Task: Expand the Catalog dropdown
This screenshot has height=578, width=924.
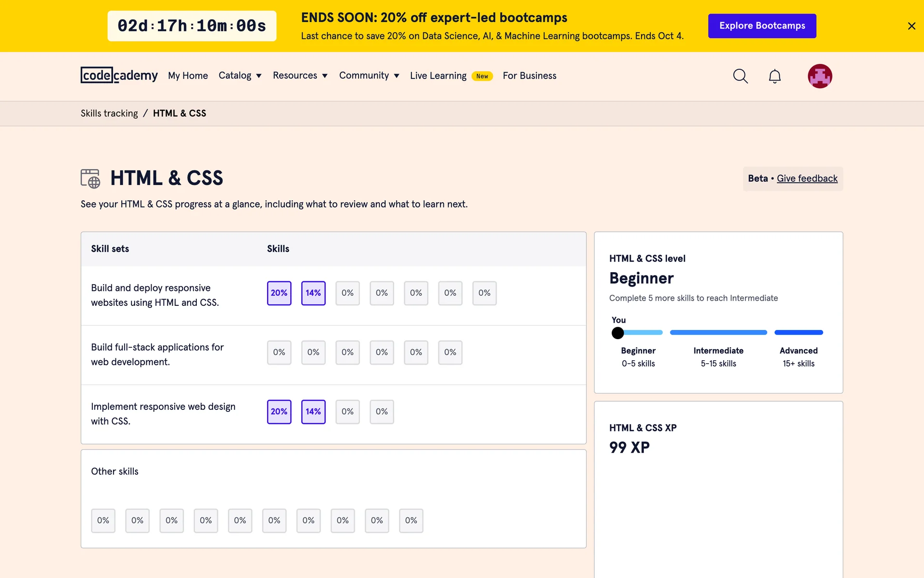Action: (240, 76)
